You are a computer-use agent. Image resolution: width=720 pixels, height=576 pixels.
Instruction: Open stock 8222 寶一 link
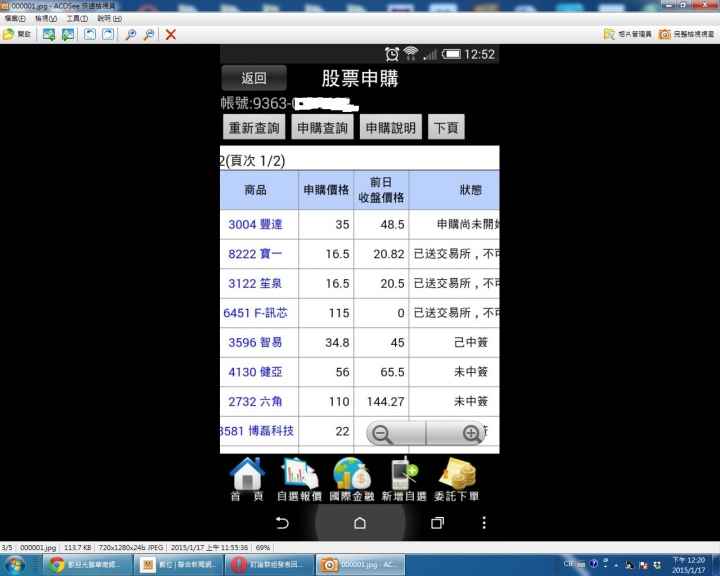[255, 254]
